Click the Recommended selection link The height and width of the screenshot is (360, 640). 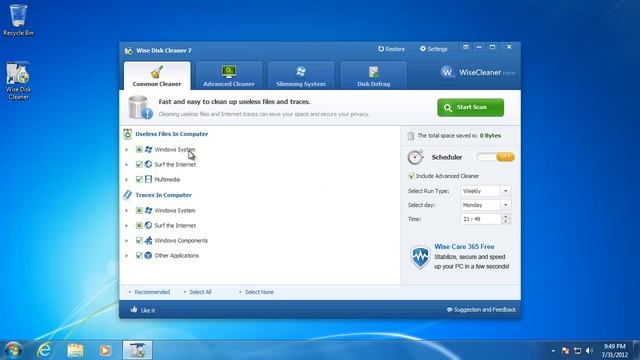[152, 292]
